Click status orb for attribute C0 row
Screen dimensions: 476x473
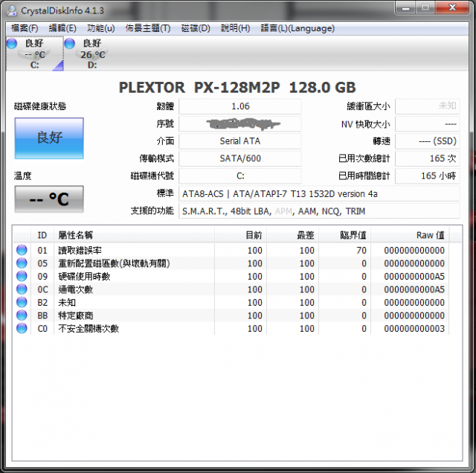tap(22, 328)
